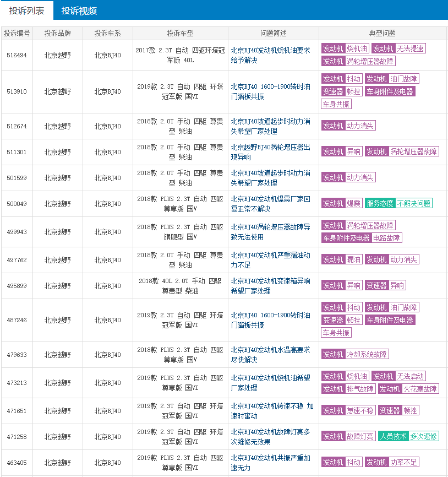
Task: Click 发动机 抖动 tag in row 513910
Action: pyautogui.click(x=342, y=79)
